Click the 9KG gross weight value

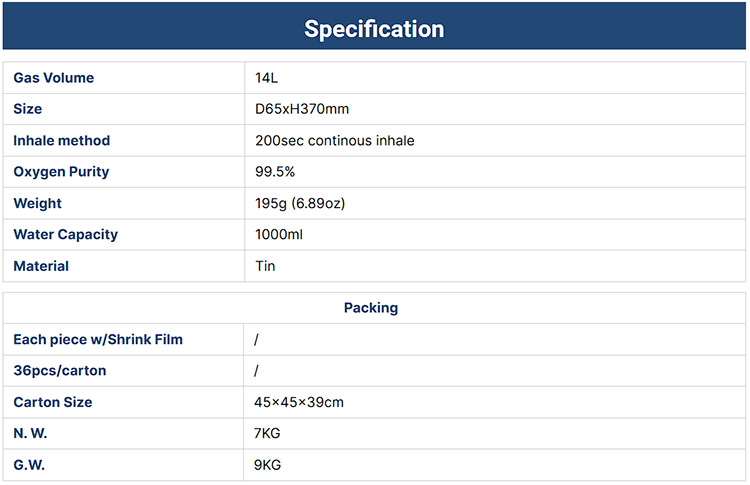(x=269, y=465)
